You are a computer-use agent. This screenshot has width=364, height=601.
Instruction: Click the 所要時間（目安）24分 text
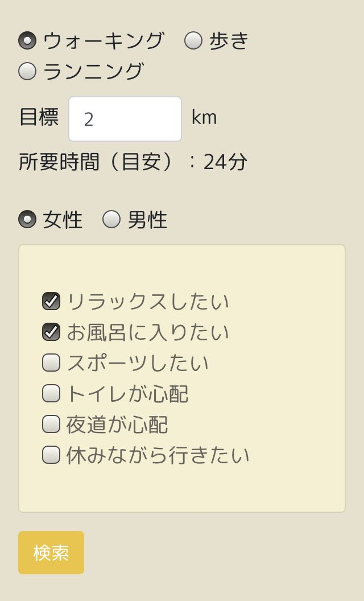point(133,162)
